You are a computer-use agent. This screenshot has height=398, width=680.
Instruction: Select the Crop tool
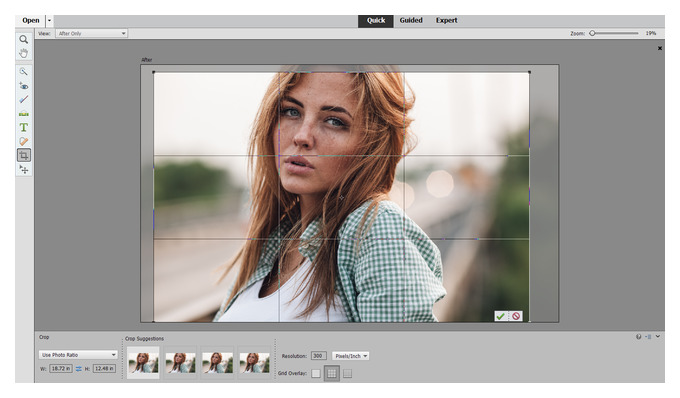tap(23, 155)
